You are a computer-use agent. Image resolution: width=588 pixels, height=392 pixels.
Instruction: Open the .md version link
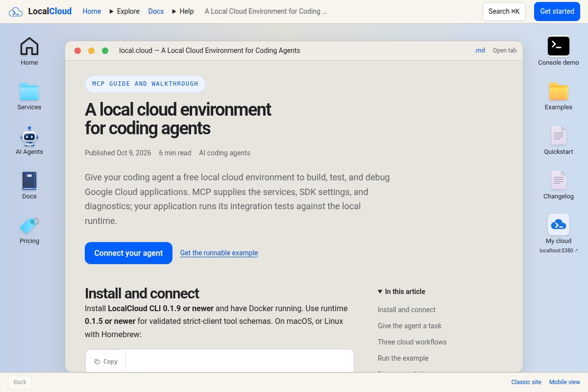point(480,50)
